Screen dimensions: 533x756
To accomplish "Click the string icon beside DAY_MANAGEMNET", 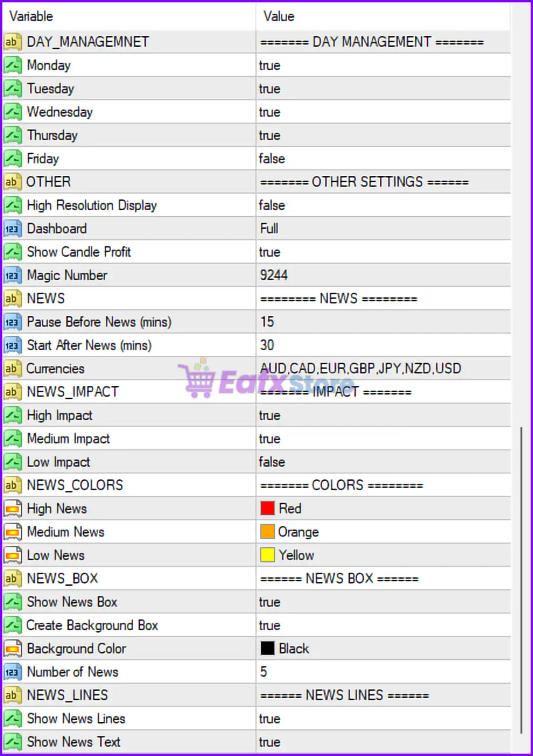I will (12, 42).
